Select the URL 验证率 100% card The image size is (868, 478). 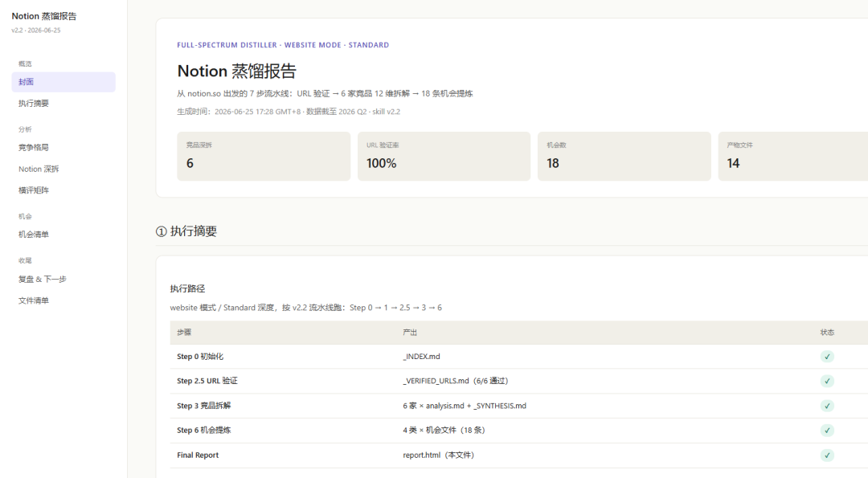[444, 156]
